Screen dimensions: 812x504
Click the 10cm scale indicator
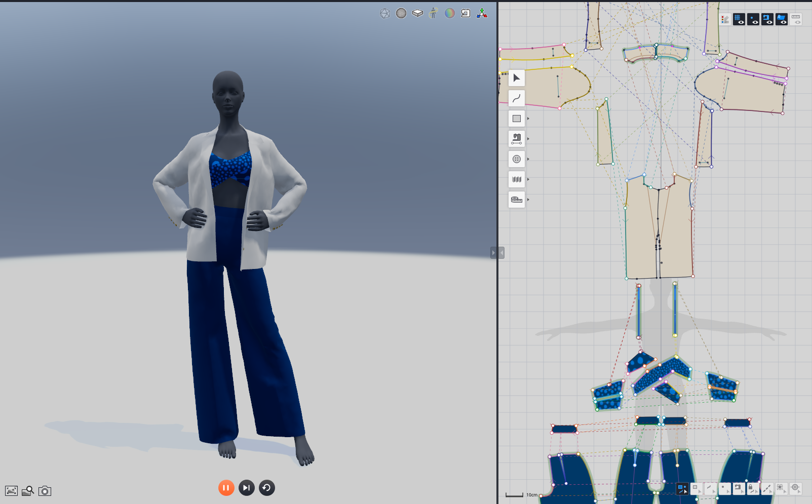[x=522, y=495]
